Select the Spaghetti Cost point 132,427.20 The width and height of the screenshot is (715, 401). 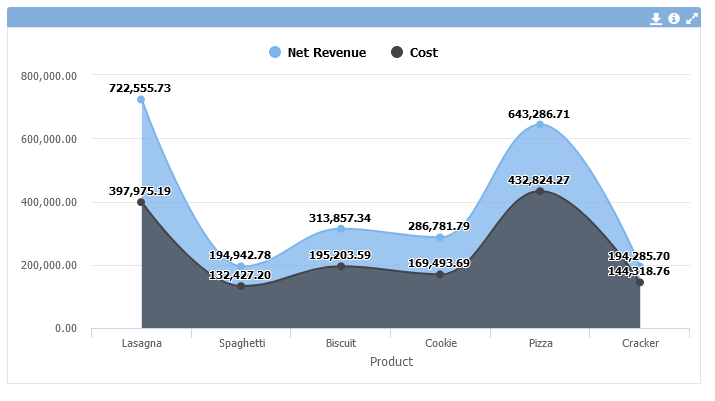coord(241,286)
